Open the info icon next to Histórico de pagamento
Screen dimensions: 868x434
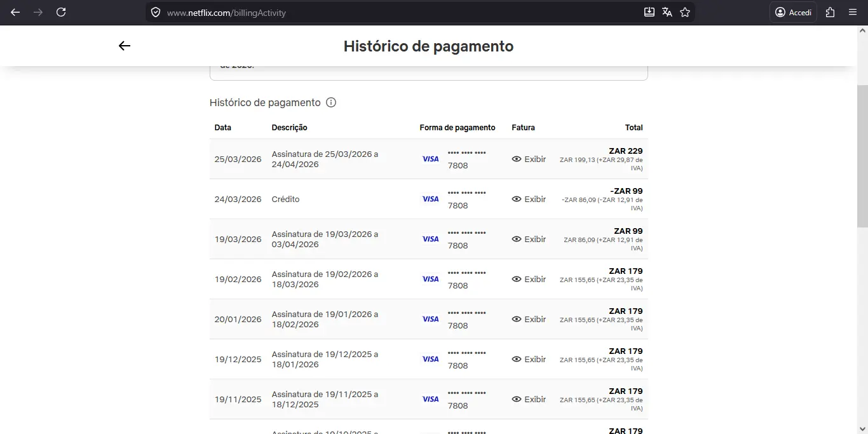click(331, 102)
